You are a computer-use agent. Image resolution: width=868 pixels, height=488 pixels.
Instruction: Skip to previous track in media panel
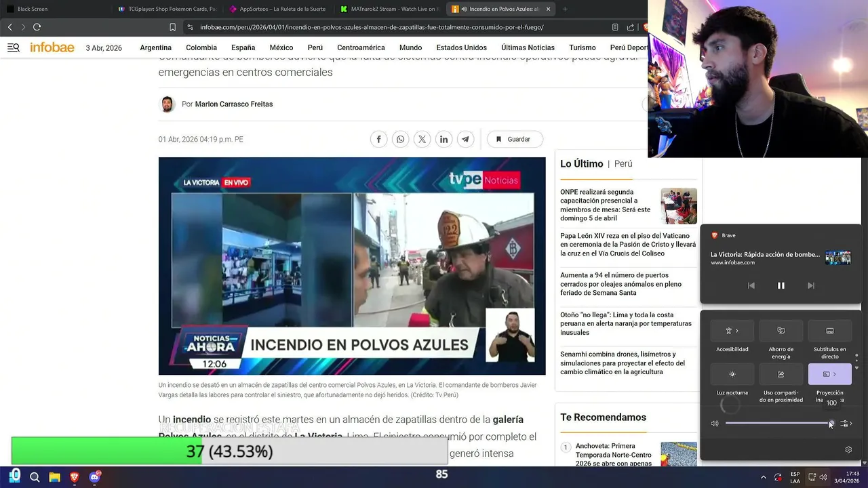tap(751, 286)
